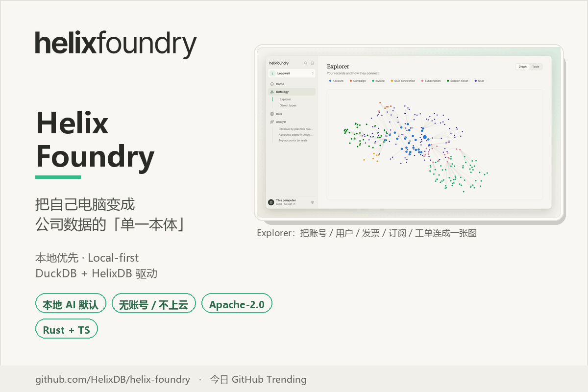Toggle the SSO connection filter chip
Screen dimensions: 588x392
403,81
